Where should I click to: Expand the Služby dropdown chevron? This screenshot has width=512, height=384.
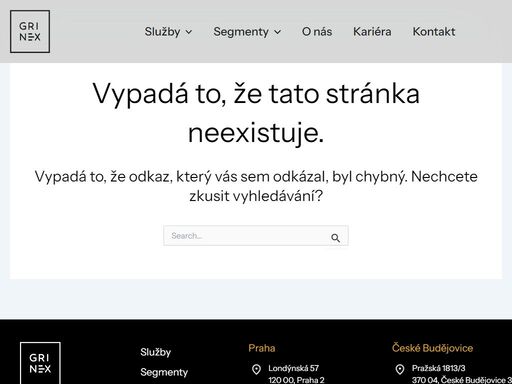click(x=189, y=32)
